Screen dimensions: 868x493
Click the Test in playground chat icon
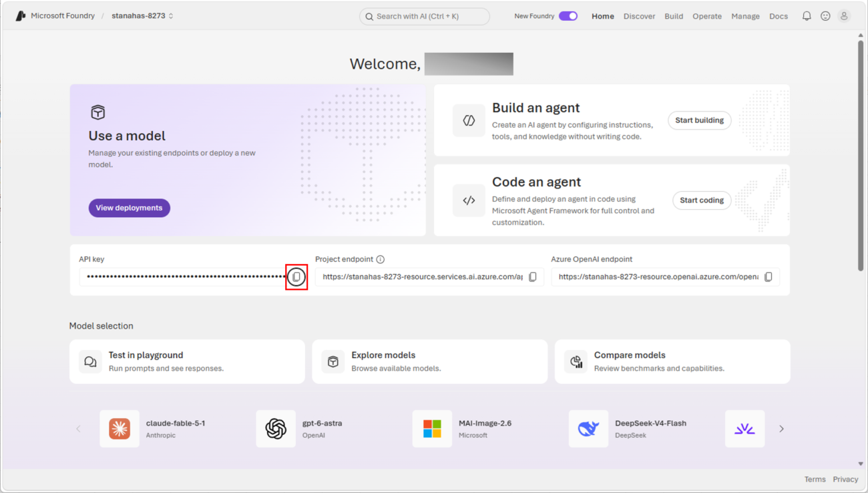[x=90, y=361]
